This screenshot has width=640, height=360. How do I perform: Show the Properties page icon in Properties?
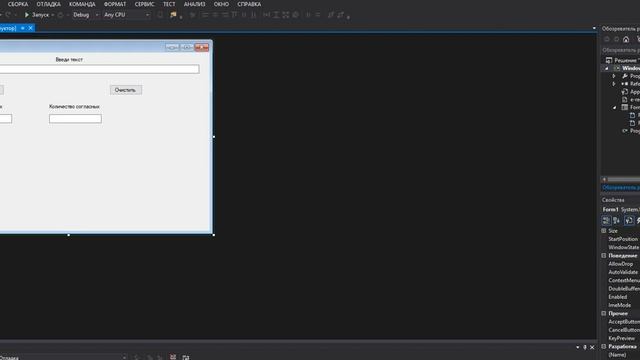click(629, 221)
